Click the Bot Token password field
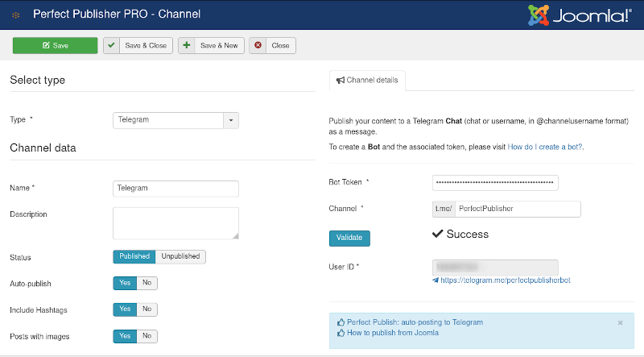This screenshot has width=644, height=357. 495,183
